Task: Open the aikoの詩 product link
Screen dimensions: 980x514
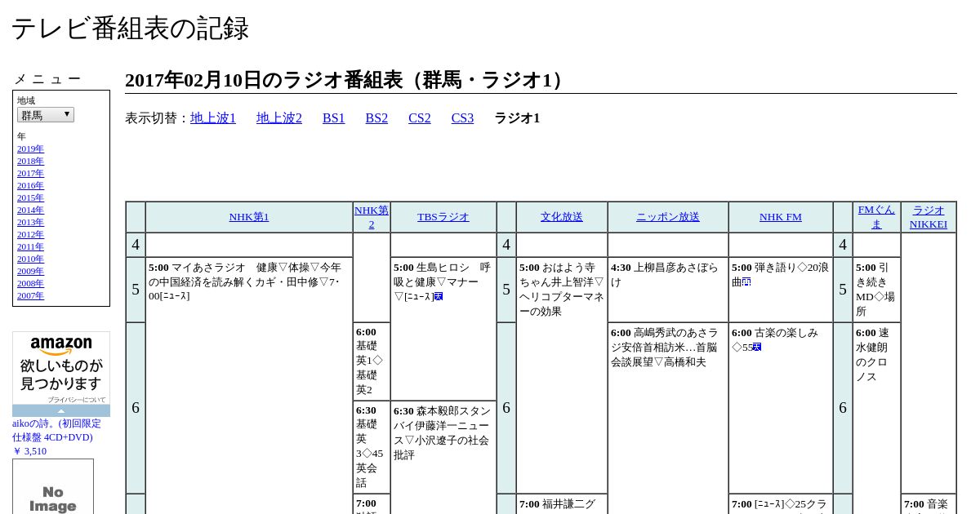Action: 56,431
